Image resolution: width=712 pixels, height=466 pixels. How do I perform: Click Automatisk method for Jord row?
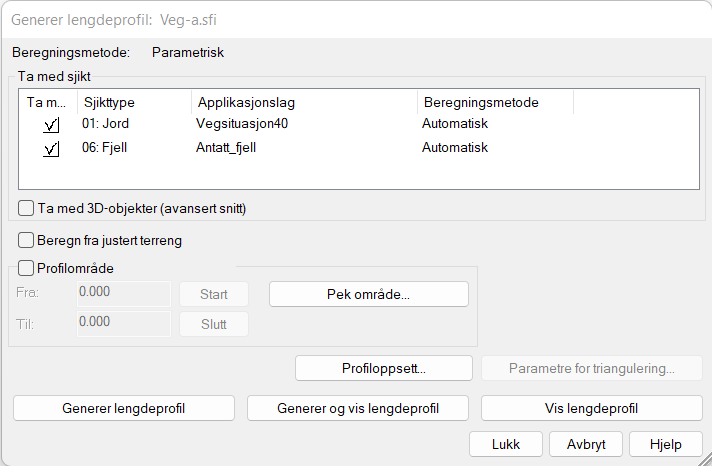pos(455,124)
